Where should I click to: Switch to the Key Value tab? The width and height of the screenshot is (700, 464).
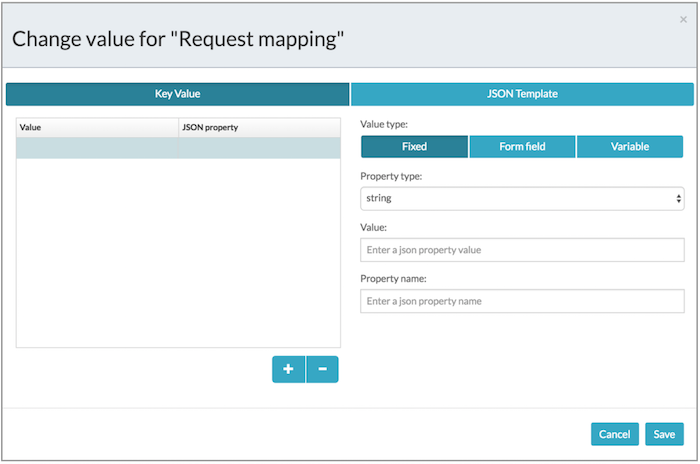[x=178, y=94]
